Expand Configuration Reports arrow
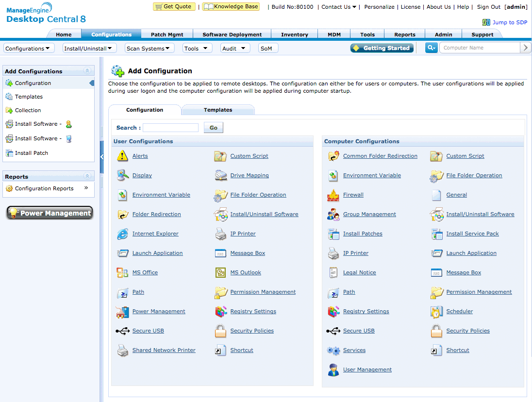The width and height of the screenshot is (532, 402). point(86,187)
